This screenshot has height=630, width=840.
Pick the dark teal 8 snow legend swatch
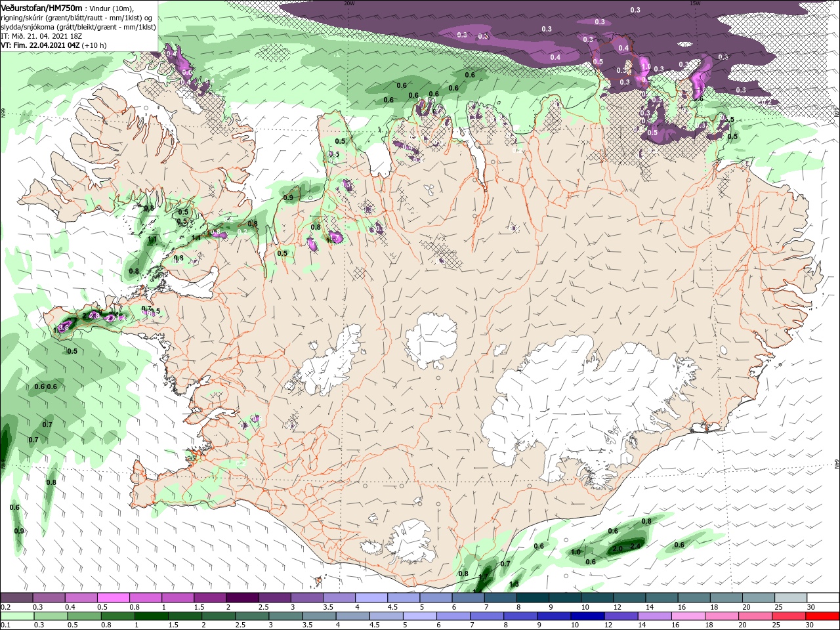tap(533, 598)
